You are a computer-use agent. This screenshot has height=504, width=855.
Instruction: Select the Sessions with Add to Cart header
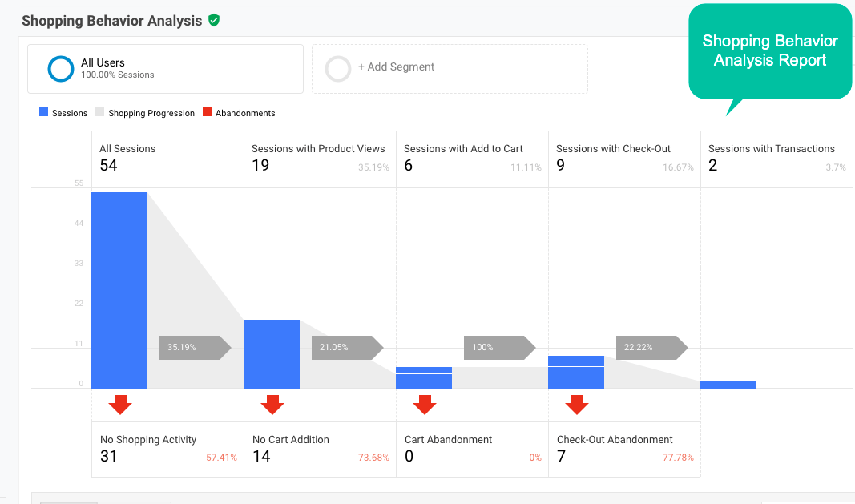[462, 148]
